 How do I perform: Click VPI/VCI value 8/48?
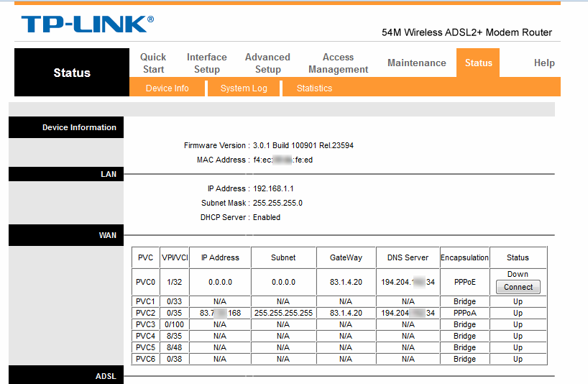pyautogui.click(x=175, y=347)
